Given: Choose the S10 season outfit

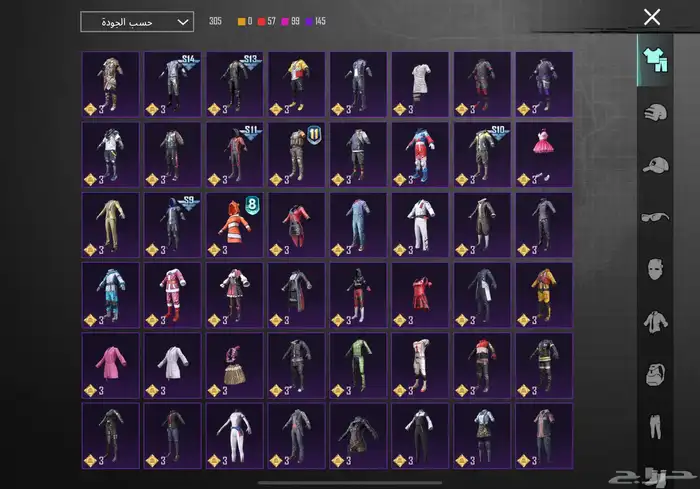Looking at the screenshot, I should click(x=482, y=154).
